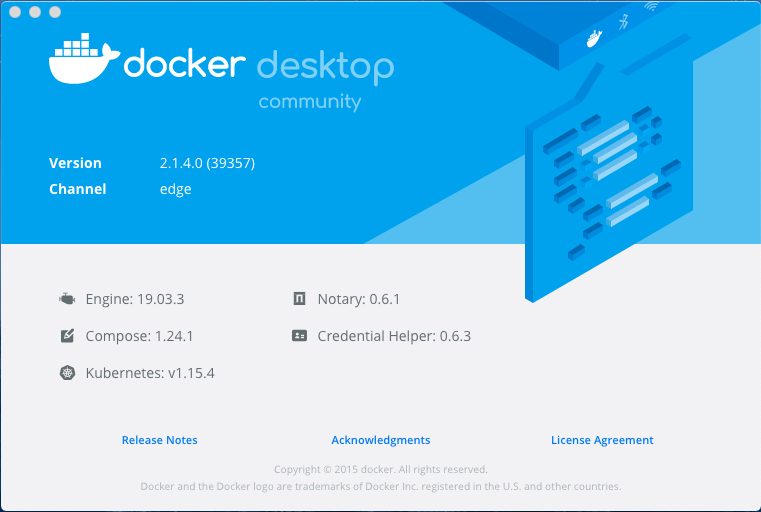
Task: Click the 'community' edition label
Action: coord(310,102)
